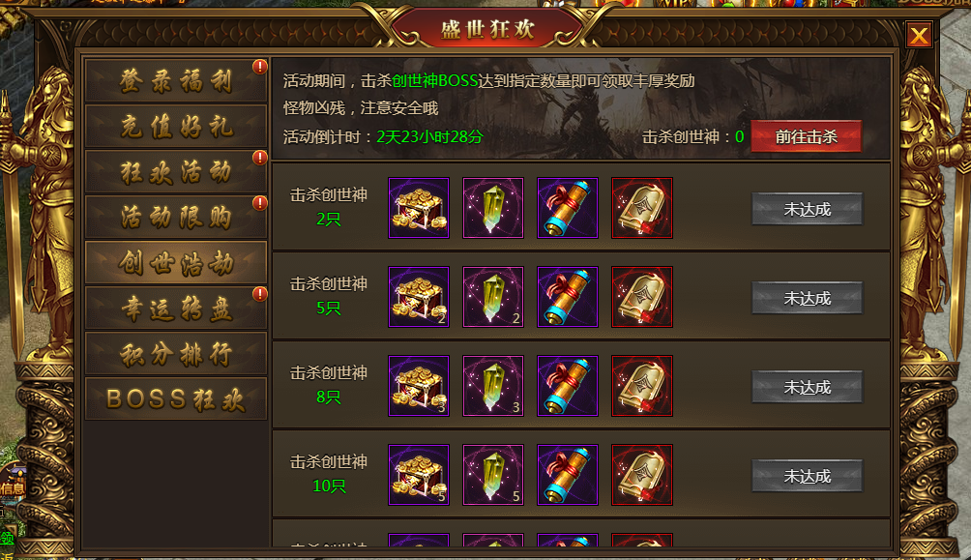
Task: Click the red 前往击杀 button
Action: (x=806, y=136)
